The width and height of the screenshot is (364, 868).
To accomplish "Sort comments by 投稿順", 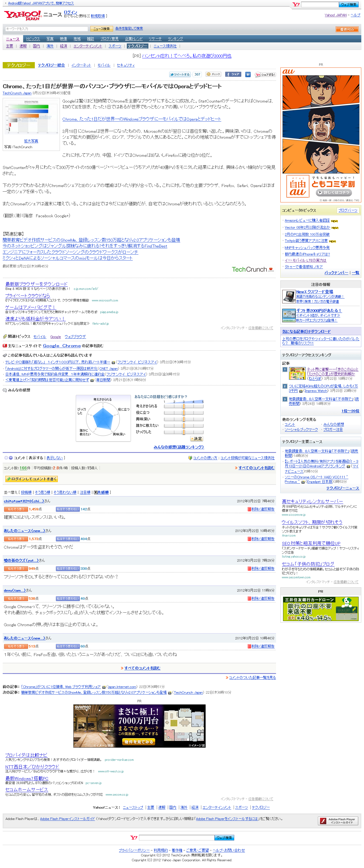I will tap(26, 493).
